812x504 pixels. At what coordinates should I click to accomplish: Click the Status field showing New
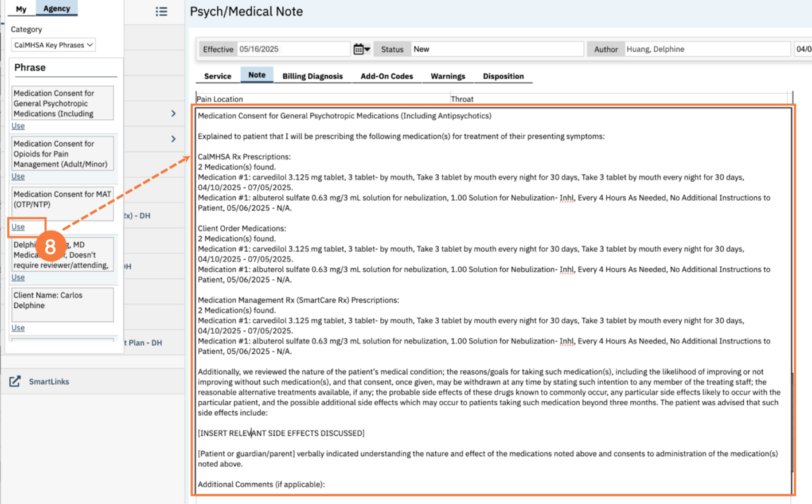497,49
